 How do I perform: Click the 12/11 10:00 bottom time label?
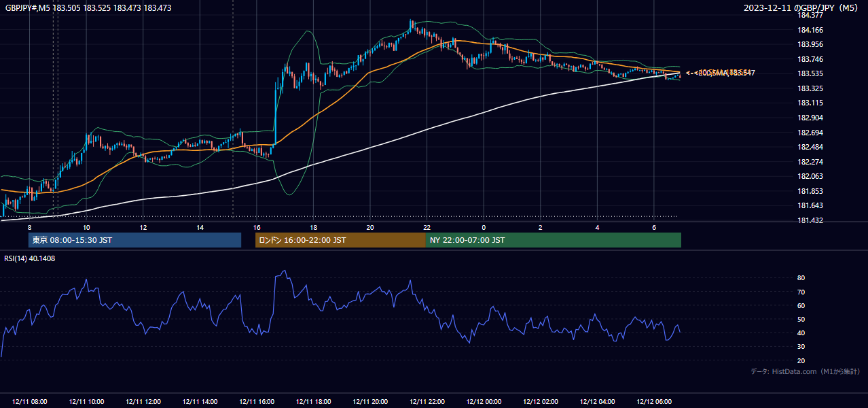(86, 402)
